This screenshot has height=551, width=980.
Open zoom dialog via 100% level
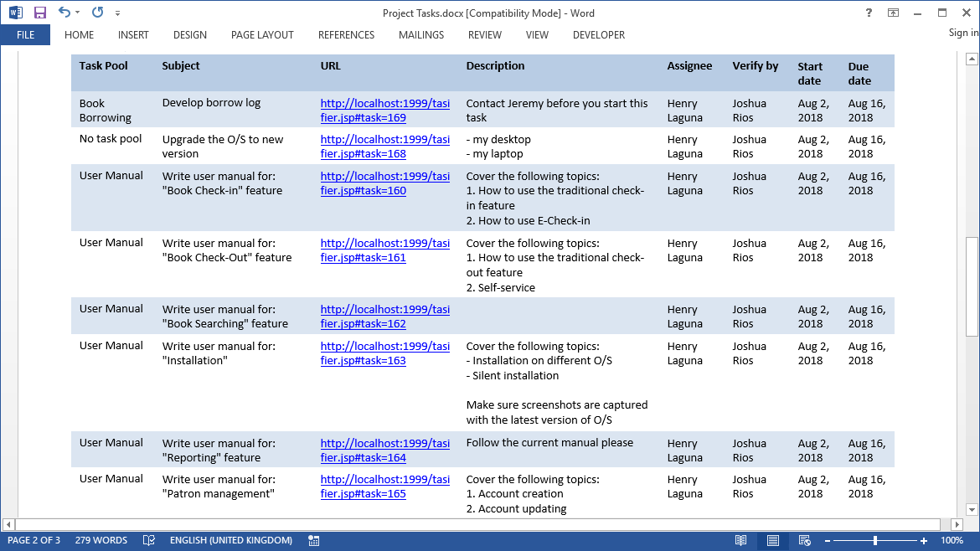(952, 540)
